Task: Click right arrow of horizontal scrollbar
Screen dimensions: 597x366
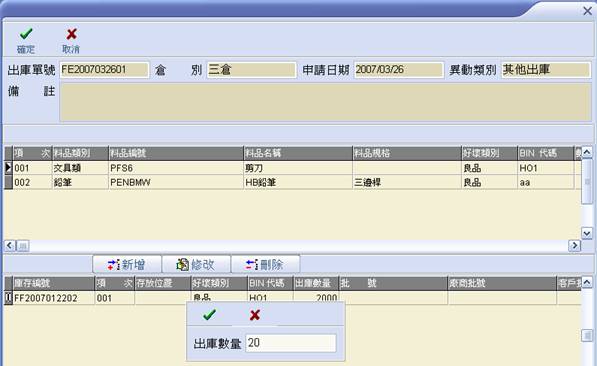Action: [575, 246]
